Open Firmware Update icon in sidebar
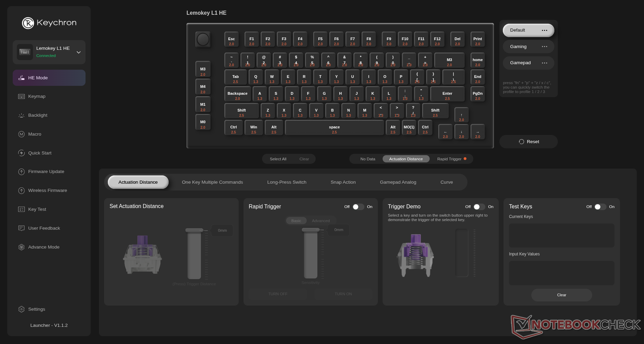Screen dimensions: 644x344 point(21,172)
